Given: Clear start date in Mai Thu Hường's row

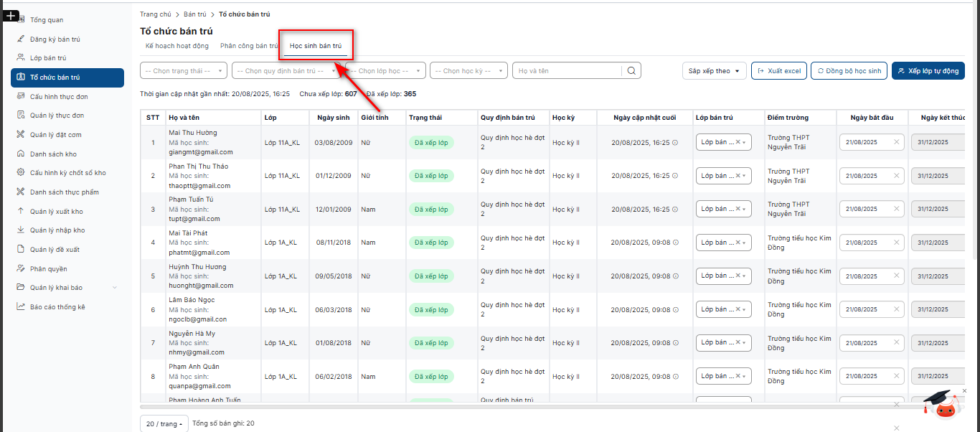Looking at the screenshot, I should 896,142.
